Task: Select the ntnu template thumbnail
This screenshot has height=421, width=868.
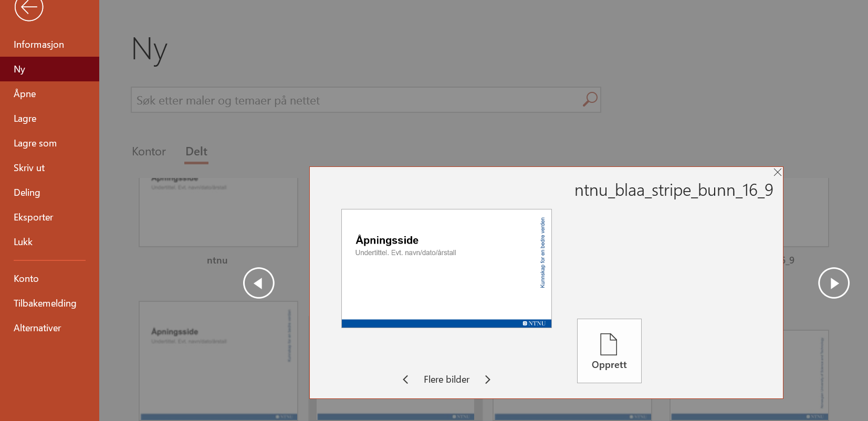Action: 218,212
